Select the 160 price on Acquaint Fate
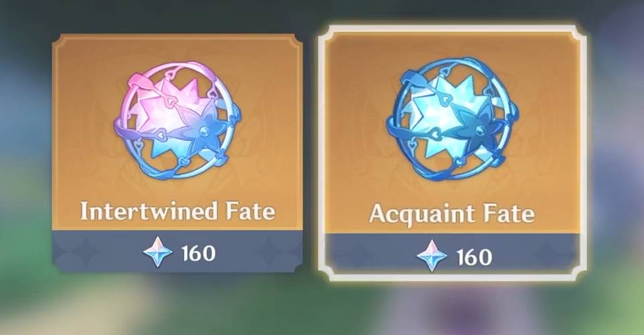 (474, 257)
